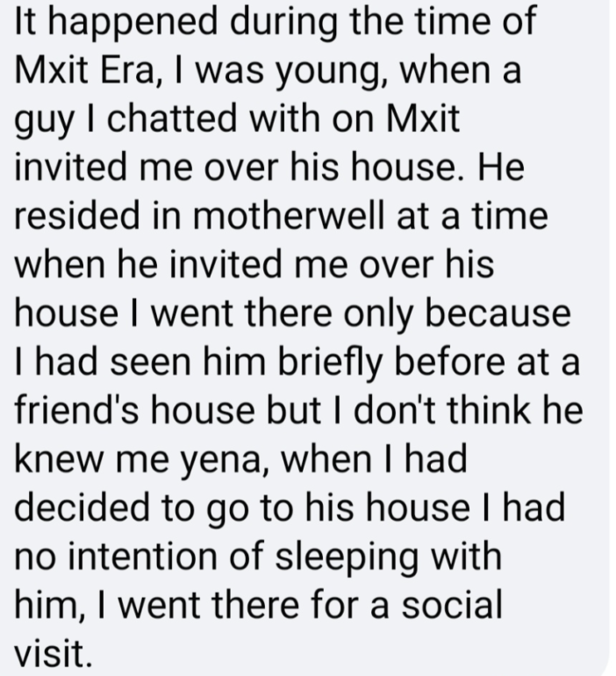Tap the word "chatted" in the text
Screen dimensions: 616x676
pyautogui.click(x=172, y=118)
